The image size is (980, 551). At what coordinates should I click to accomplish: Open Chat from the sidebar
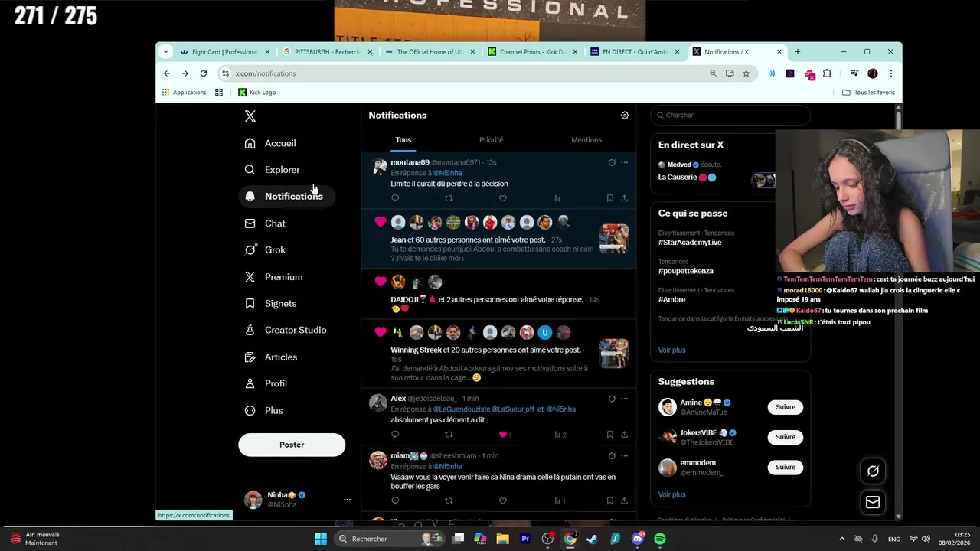pyautogui.click(x=266, y=223)
